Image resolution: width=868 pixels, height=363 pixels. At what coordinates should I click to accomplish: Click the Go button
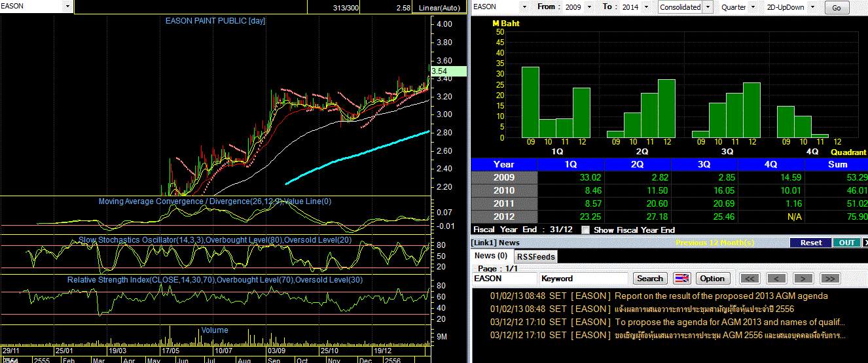[837, 7]
